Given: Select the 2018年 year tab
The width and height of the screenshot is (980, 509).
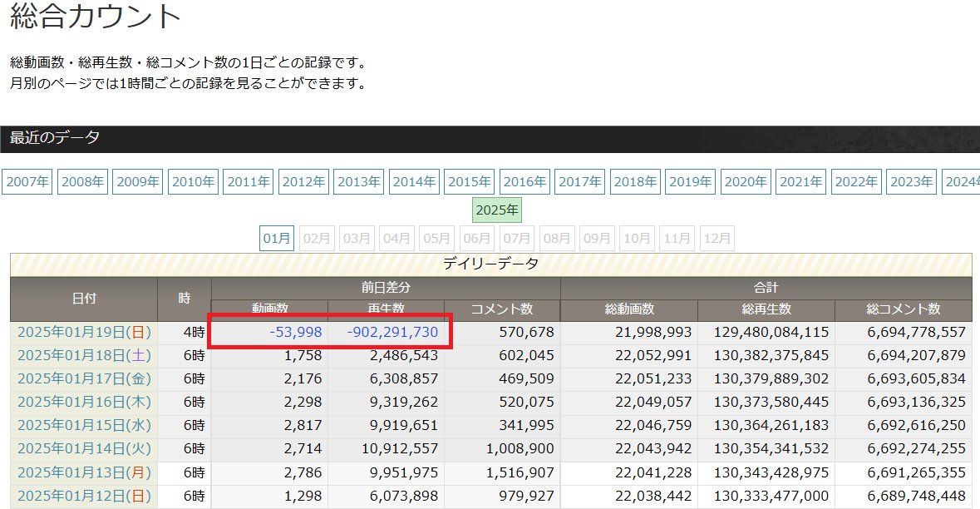Looking at the screenshot, I should point(635,182).
